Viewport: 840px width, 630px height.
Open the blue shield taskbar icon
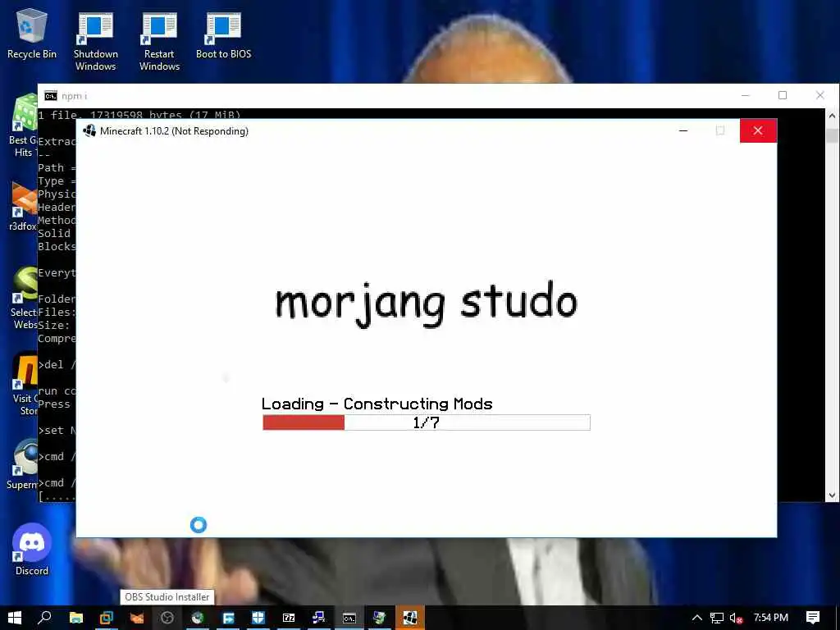coord(258,618)
